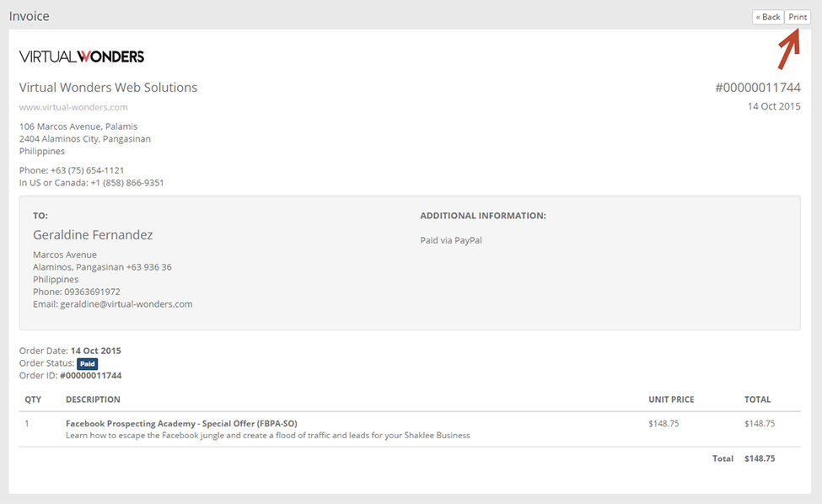
Task: Click the ADDITIONAL INFORMATION heading
Action: coord(483,216)
